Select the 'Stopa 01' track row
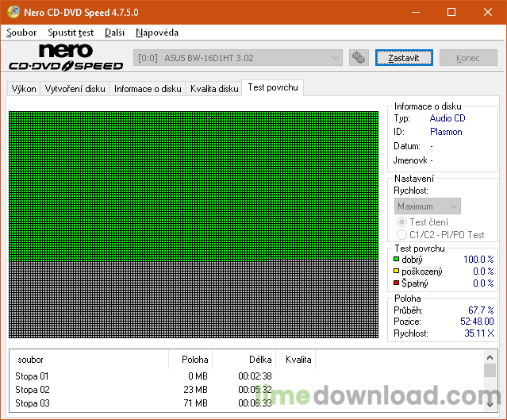This screenshot has width=507, height=420. (x=247, y=376)
